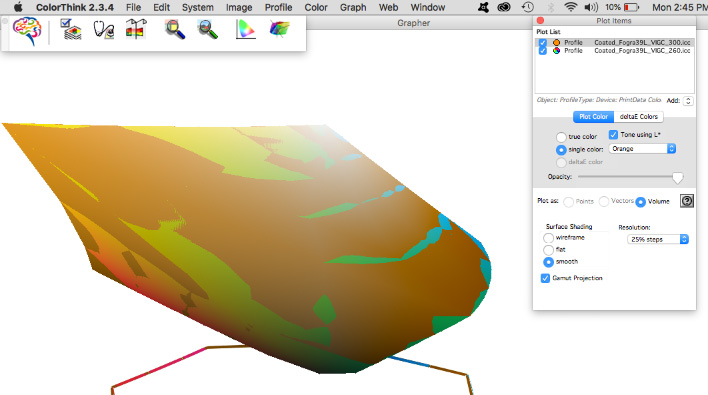Viewport: 708px width, 395px height.
Task: Close the Plot Items panel
Action: (540, 21)
